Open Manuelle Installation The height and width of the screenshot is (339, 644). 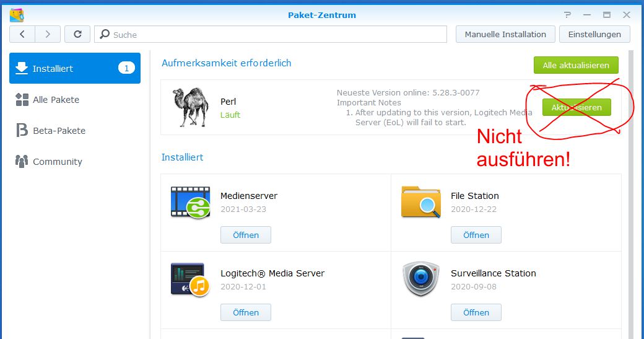[505, 34]
